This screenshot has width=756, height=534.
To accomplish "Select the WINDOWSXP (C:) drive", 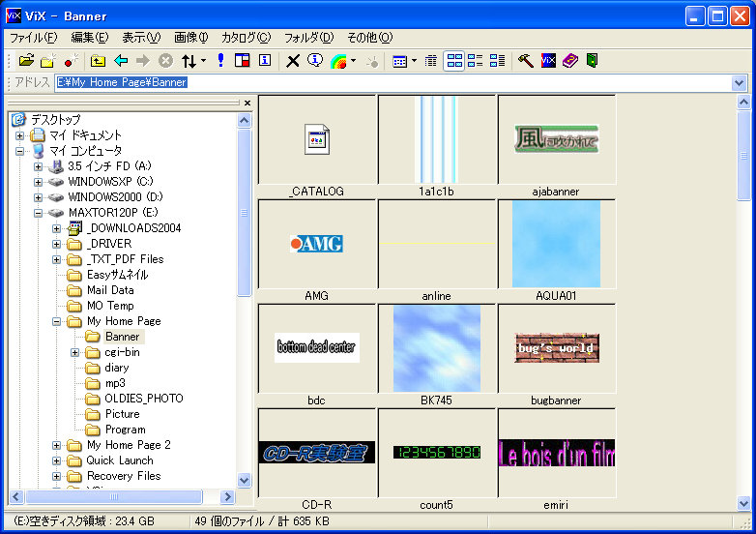I will click(x=110, y=182).
